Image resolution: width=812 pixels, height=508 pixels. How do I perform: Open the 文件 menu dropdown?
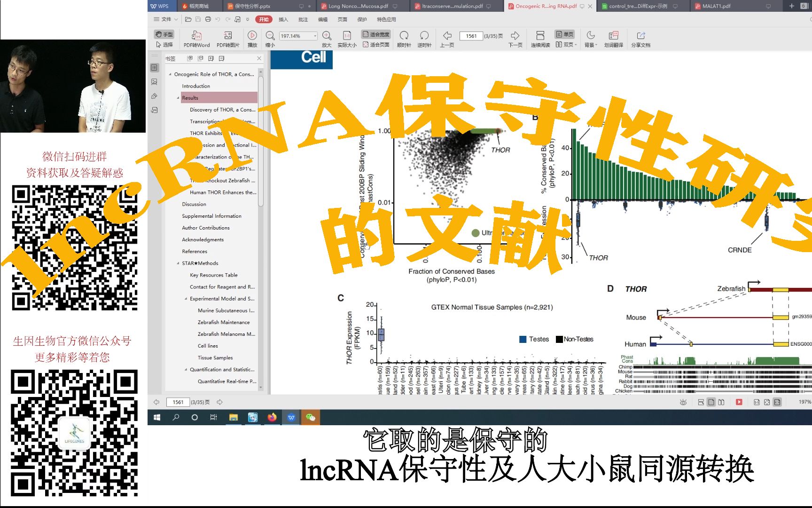coord(165,19)
